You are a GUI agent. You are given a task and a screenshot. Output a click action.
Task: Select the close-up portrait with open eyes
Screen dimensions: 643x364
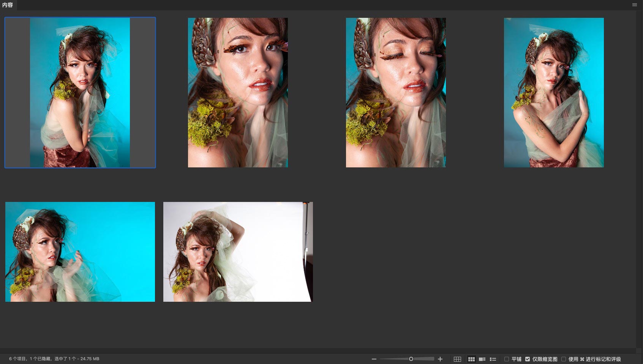click(x=238, y=93)
